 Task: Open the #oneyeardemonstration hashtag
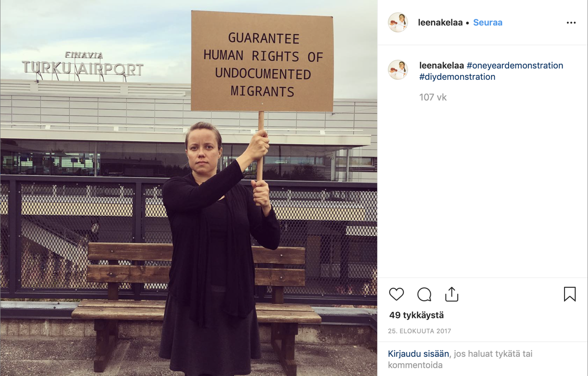pyautogui.click(x=515, y=66)
